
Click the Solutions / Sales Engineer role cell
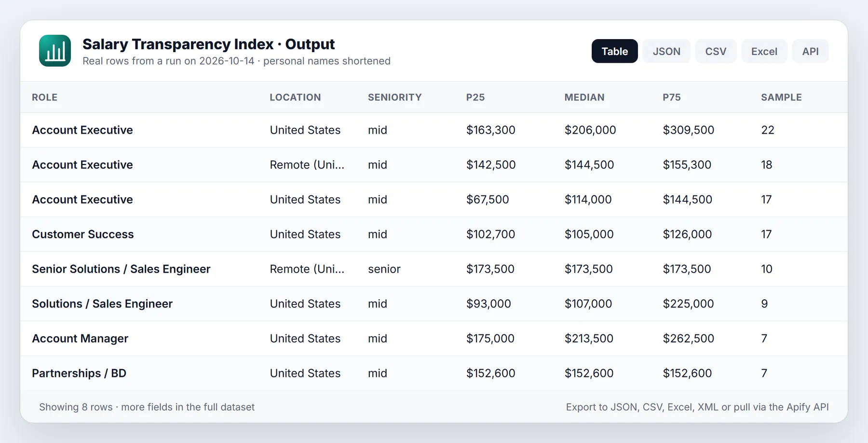coord(102,304)
